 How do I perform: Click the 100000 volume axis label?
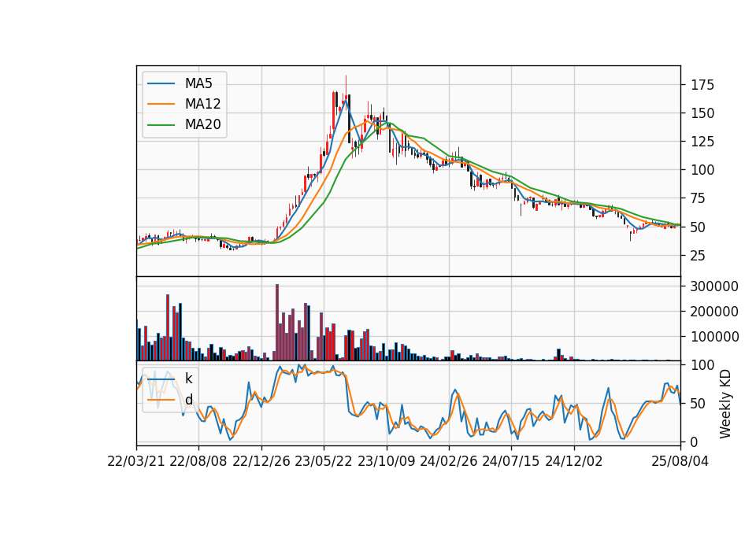point(714,337)
